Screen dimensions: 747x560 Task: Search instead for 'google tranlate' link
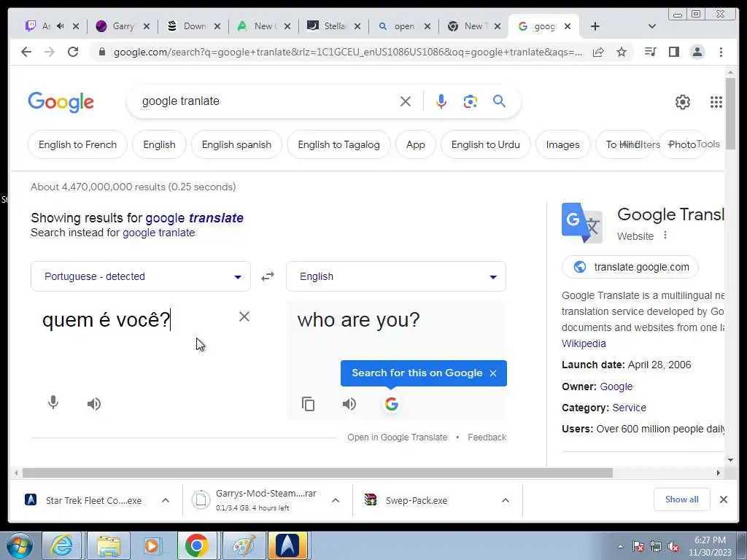[x=158, y=233]
